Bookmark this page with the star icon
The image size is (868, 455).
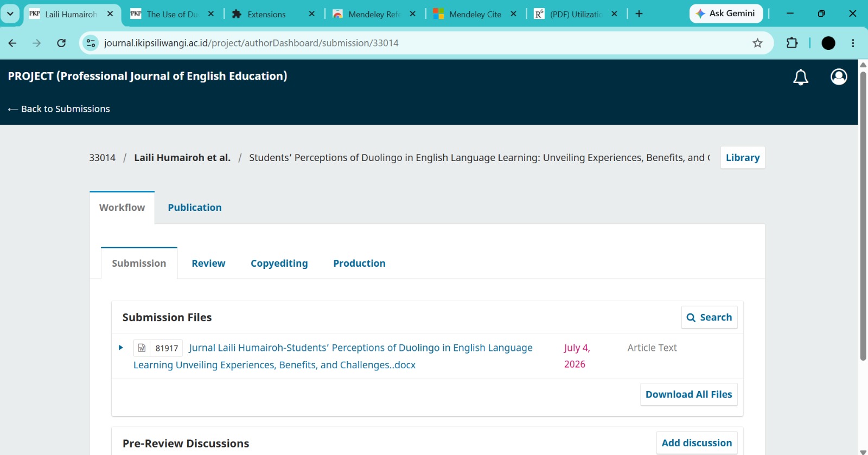click(x=757, y=43)
